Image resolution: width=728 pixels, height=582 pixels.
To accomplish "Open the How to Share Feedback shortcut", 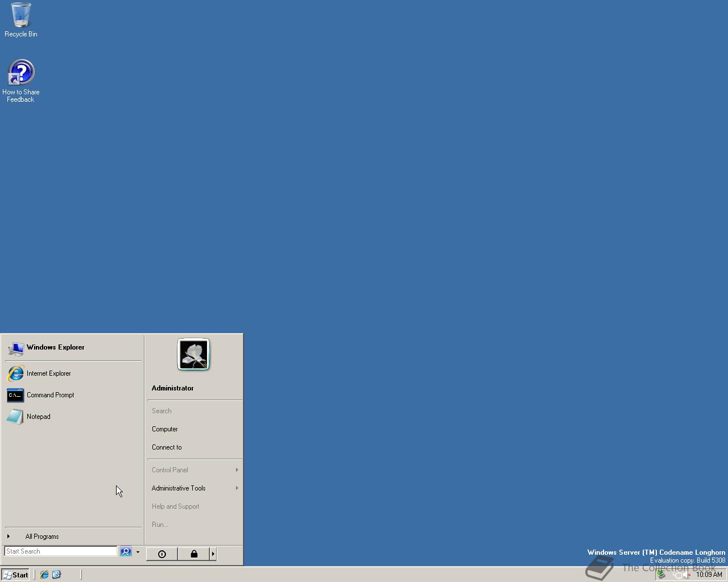I will point(21,81).
